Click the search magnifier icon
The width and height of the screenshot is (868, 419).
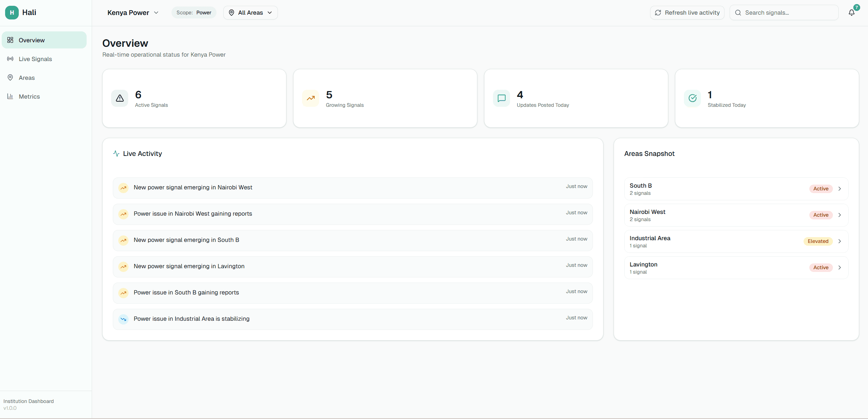coord(738,13)
